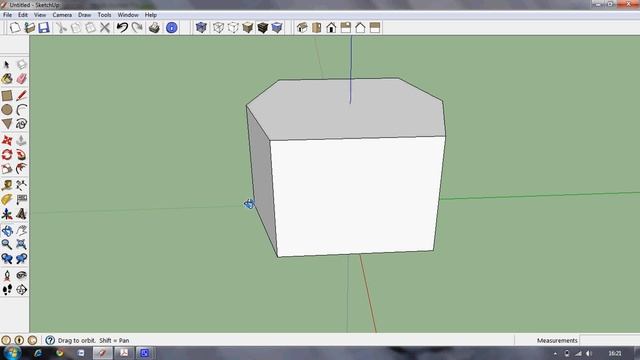Switch to Monochrome face style
Screen dimensions: 640x360
[x=277, y=27]
